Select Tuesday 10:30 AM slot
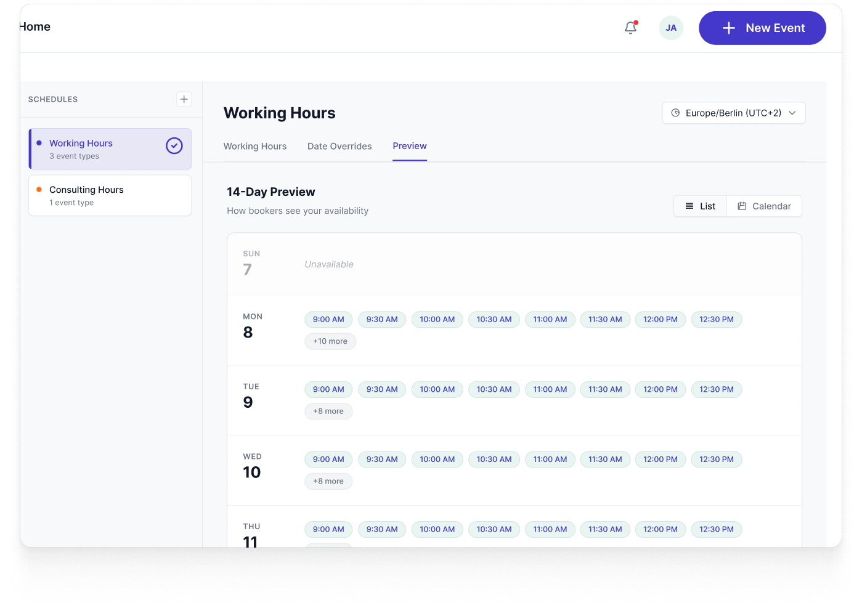862x616 pixels. tap(494, 389)
